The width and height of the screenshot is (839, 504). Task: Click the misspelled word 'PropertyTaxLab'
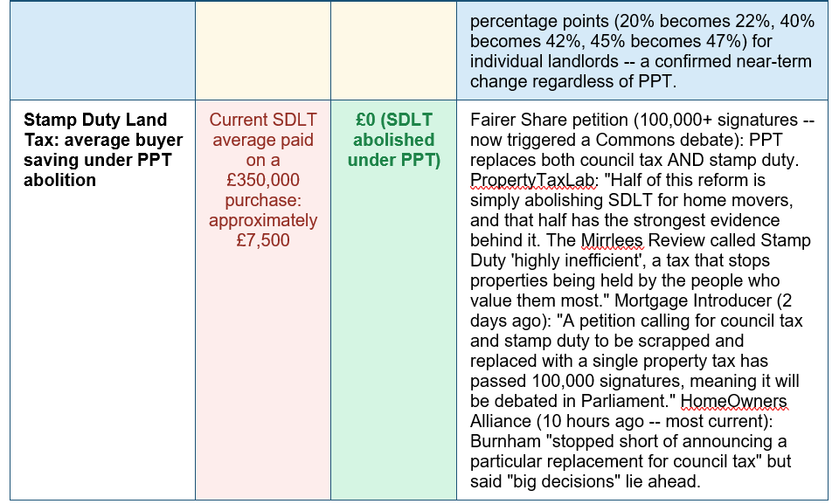532,180
